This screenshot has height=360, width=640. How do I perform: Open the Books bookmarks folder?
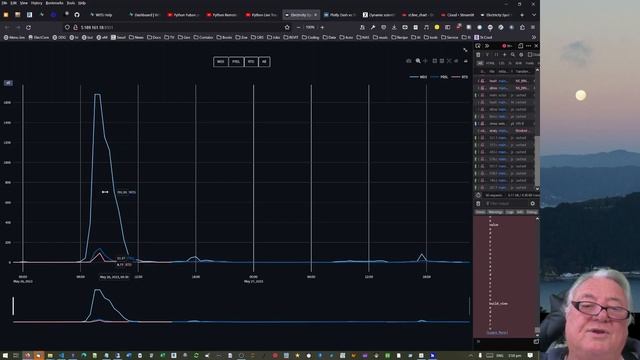click(224, 37)
